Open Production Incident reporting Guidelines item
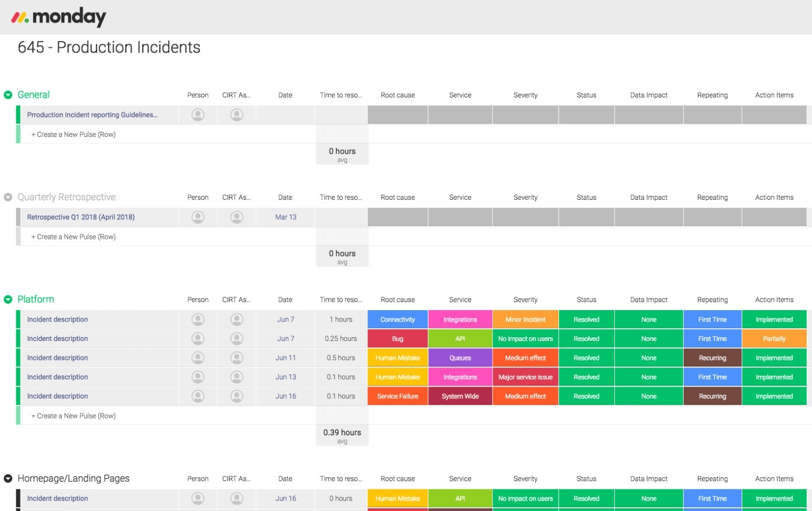Image resolution: width=812 pixels, height=511 pixels. click(x=93, y=115)
